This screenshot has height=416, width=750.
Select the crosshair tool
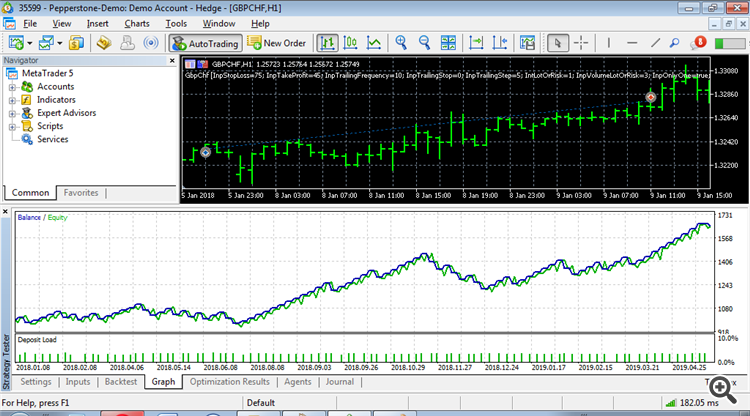pos(581,43)
